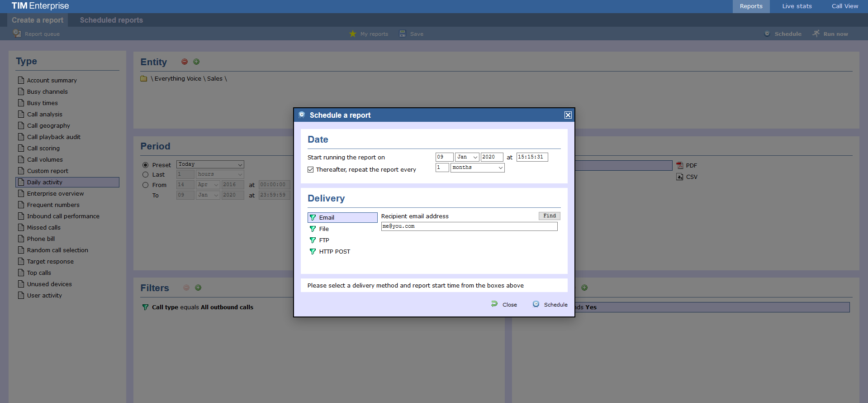Click the Call type equals All outbound calls filter

point(203,307)
